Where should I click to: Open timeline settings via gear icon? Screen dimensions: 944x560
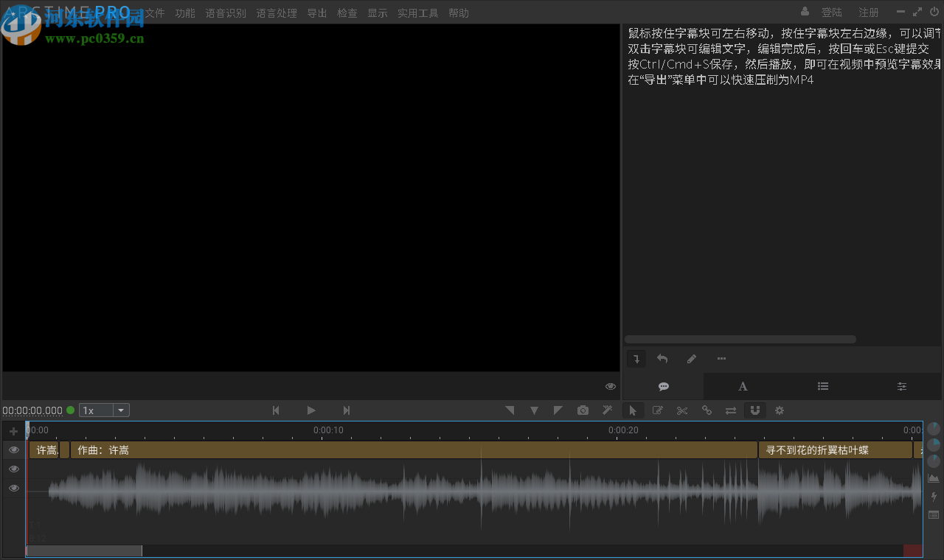coord(780,410)
